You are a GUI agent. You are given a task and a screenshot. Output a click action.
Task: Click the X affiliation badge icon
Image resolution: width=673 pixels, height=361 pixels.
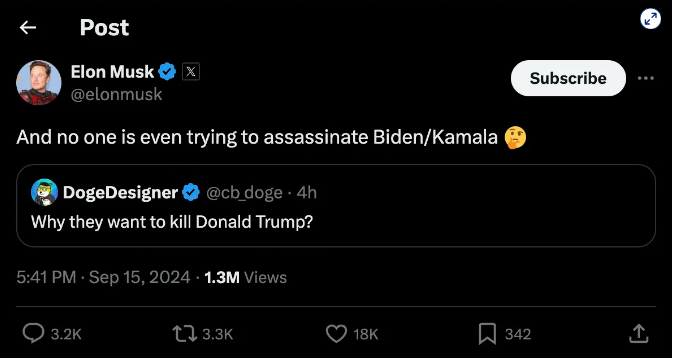191,71
